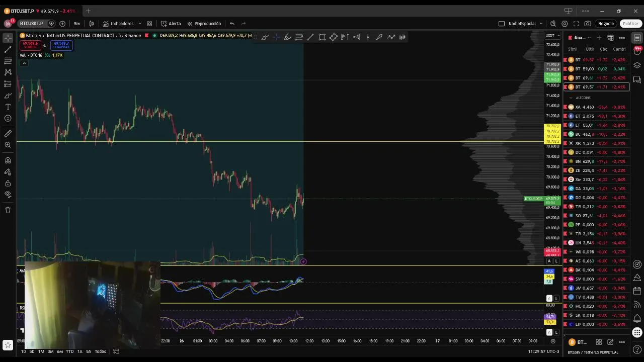Click the red VENDER sell button
The width and height of the screenshot is (644, 362).
pos(30,45)
